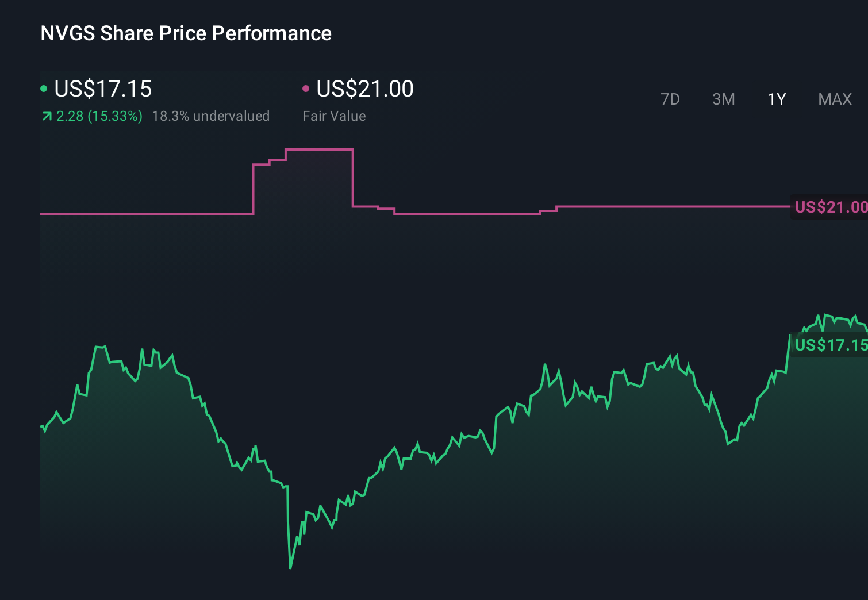Click the 18.3% undervalued text
This screenshot has height=600, width=868.
tap(210, 116)
